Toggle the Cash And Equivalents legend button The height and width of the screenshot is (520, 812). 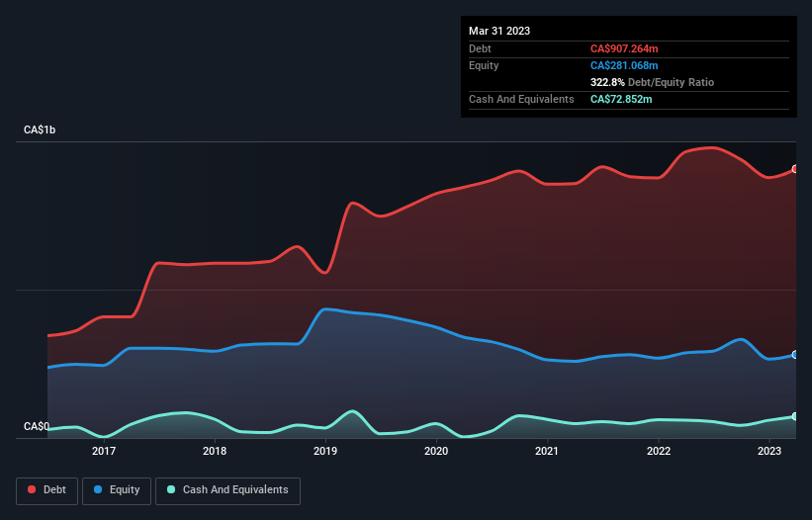tap(227, 490)
